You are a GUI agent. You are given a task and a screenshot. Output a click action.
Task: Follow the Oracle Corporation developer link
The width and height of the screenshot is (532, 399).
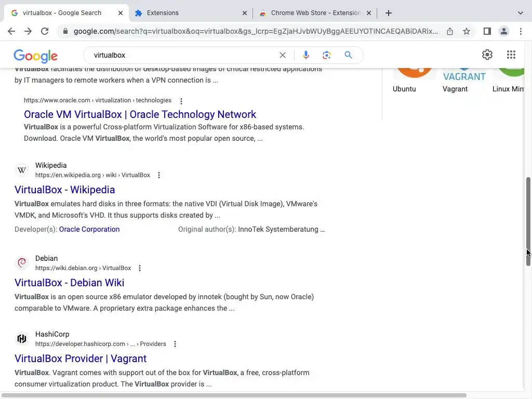click(89, 229)
